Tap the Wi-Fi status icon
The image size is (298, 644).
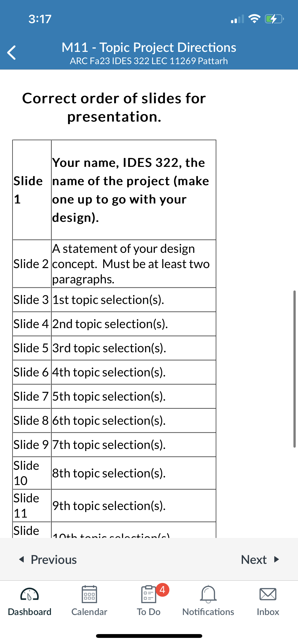tap(254, 19)
